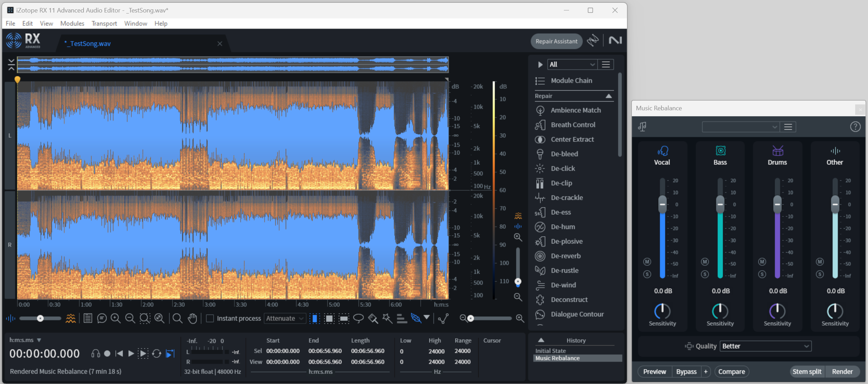The width and height of the screenshot is (868, 384).
Task: Select Initial State in History list
Action: 550,351
